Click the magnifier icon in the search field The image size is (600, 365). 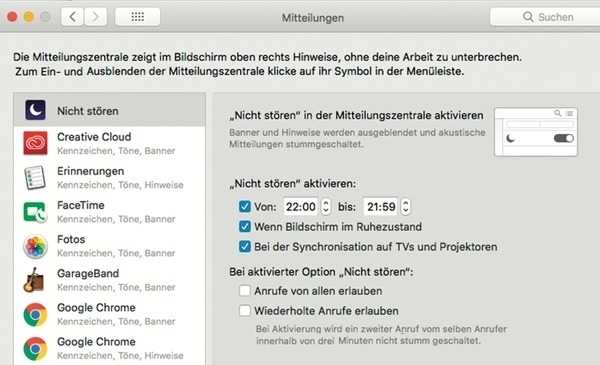click(528, 17)
